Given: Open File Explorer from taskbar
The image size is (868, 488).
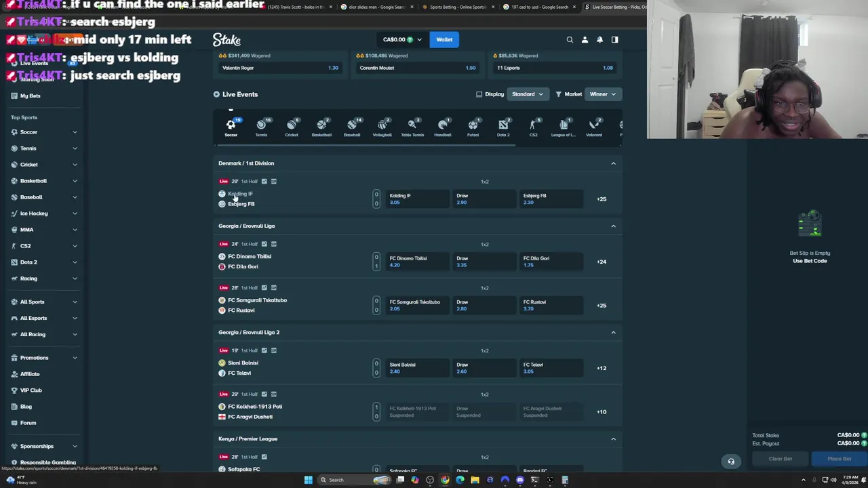Looking at the screenshot, I should coord(475,480).
